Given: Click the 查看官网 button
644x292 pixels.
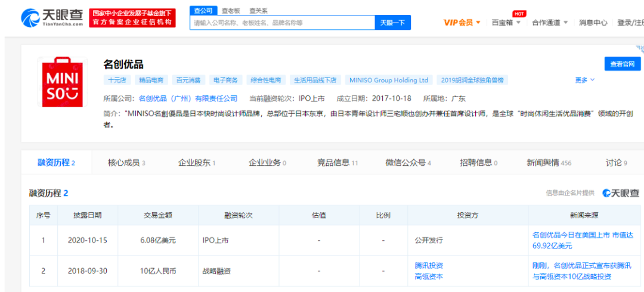Looking at the screenshot, I should tap(622, 64).
